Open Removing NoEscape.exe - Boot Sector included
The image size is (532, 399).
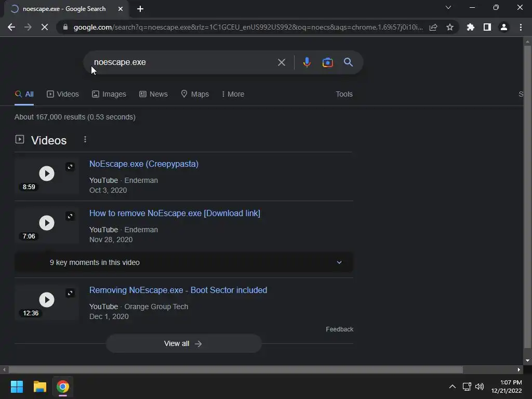click(x=178, y=290)
